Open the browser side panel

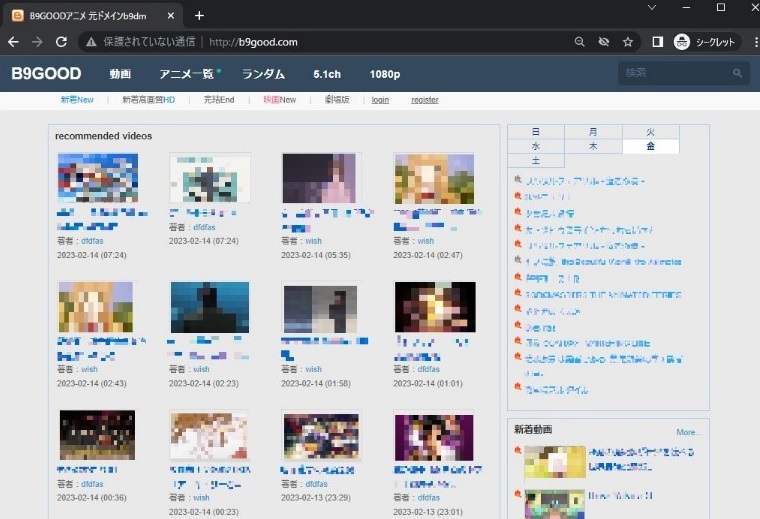coord(658,42)
